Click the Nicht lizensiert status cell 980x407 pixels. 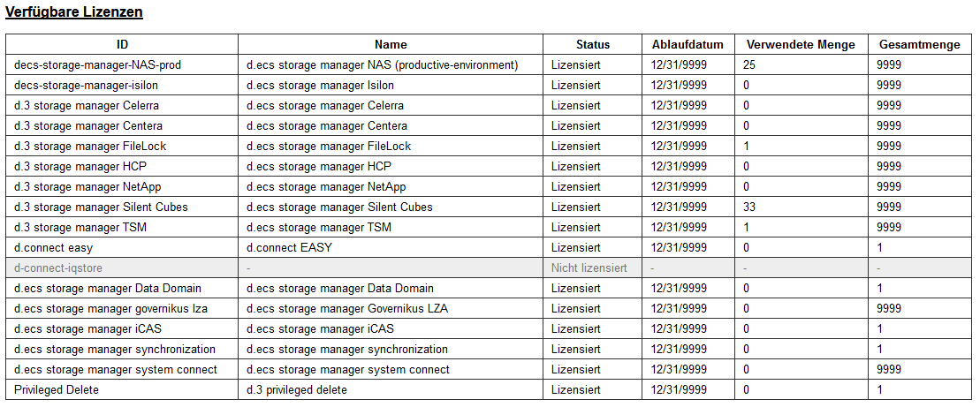pyautogui.click(x=592, y=268)
